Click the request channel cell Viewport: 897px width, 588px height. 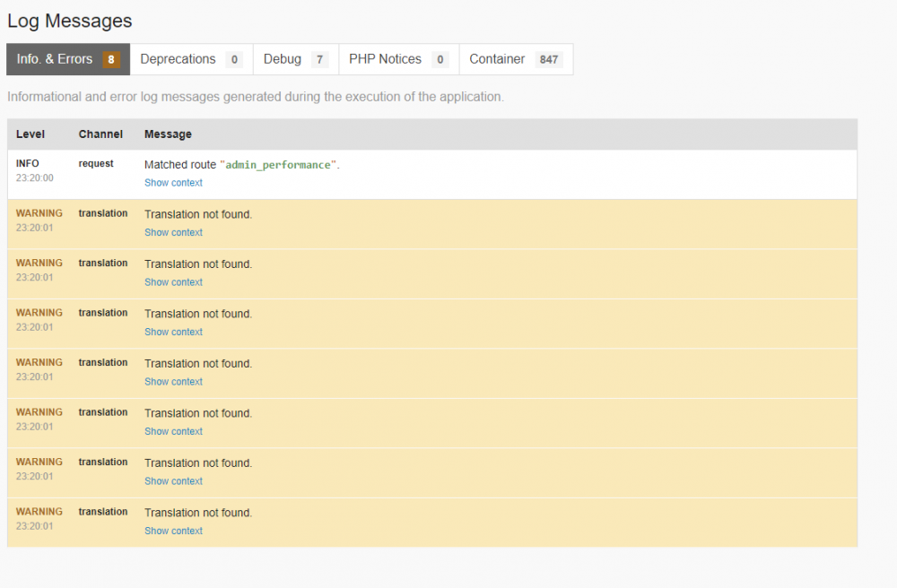96,163
